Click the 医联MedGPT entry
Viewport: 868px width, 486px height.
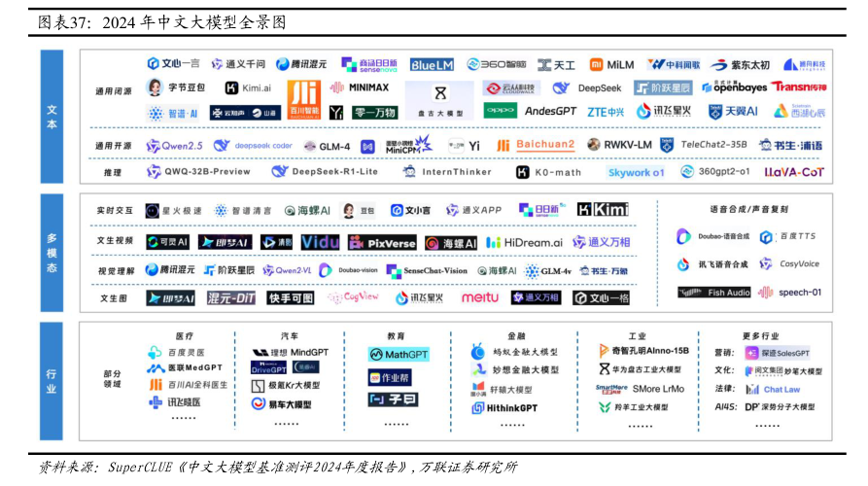(x=185, y=367)
